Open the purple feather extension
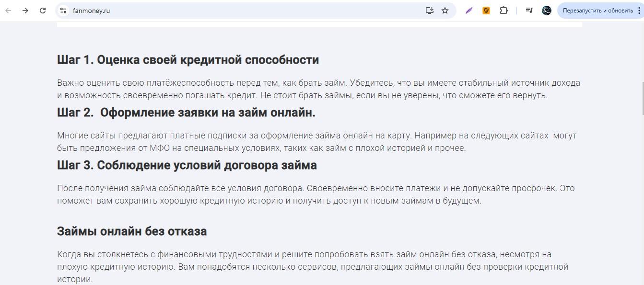The image size is (644, 285). coord(469,10)
